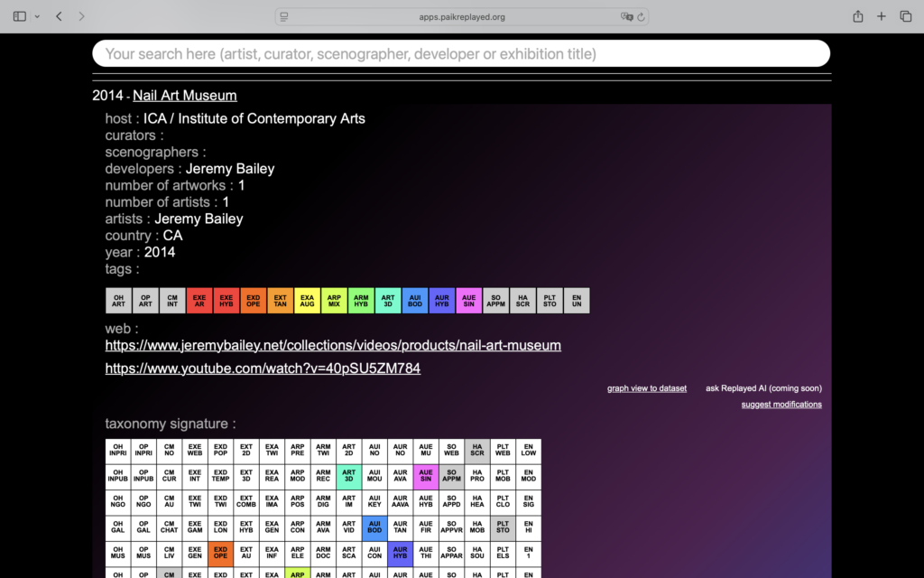This screenshot has height=578, width=924.
Task: Click the ART 3D cell in taxonomy grid
Action: 348,477
